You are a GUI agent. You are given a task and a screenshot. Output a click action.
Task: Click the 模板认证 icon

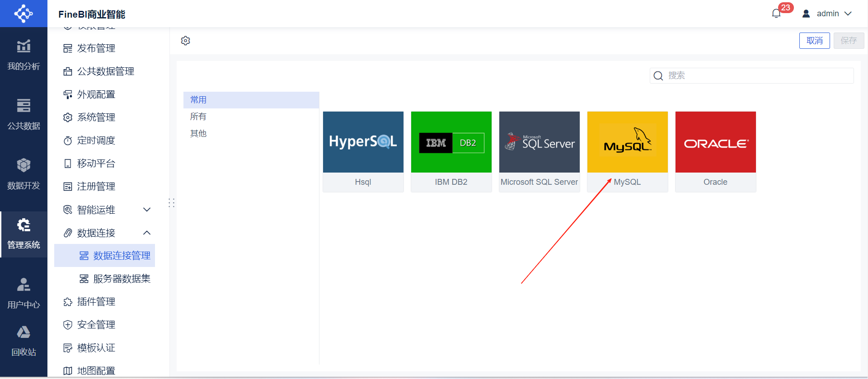point(68,348)
